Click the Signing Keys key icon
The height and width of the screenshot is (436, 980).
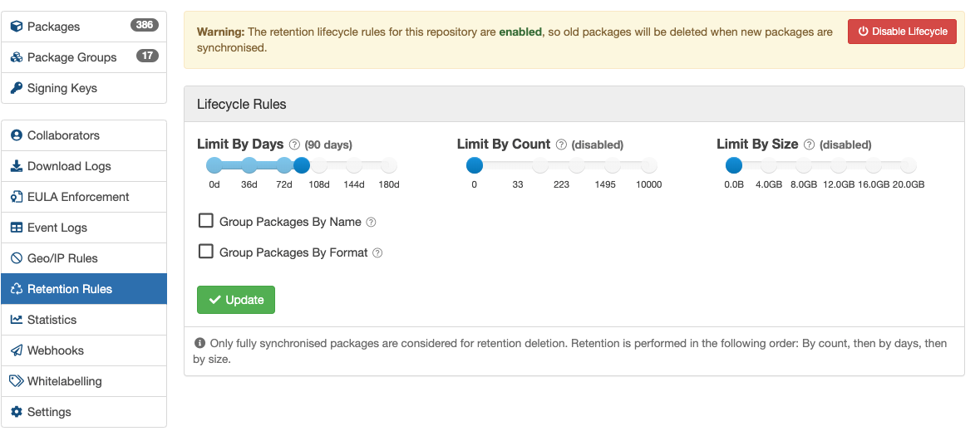tap(17, 88)
